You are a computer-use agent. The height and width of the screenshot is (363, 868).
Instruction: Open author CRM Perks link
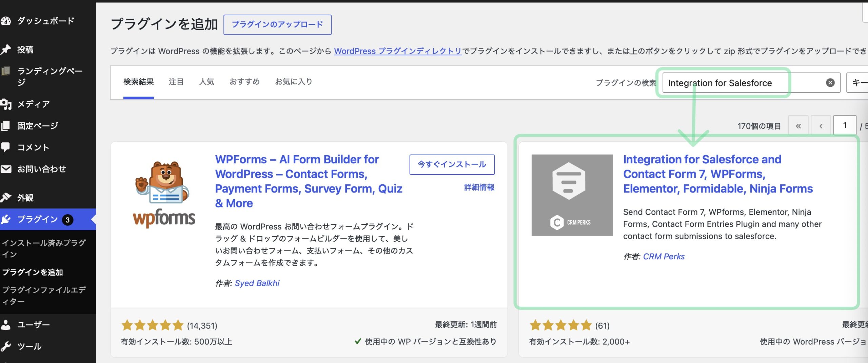pyautogui.click(x=664, y=257)
